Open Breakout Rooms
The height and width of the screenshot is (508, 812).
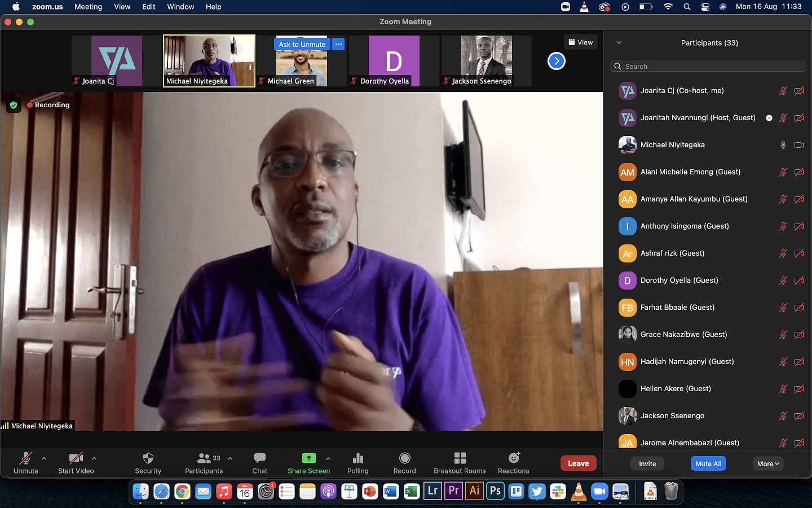click(x=460, y=458)
